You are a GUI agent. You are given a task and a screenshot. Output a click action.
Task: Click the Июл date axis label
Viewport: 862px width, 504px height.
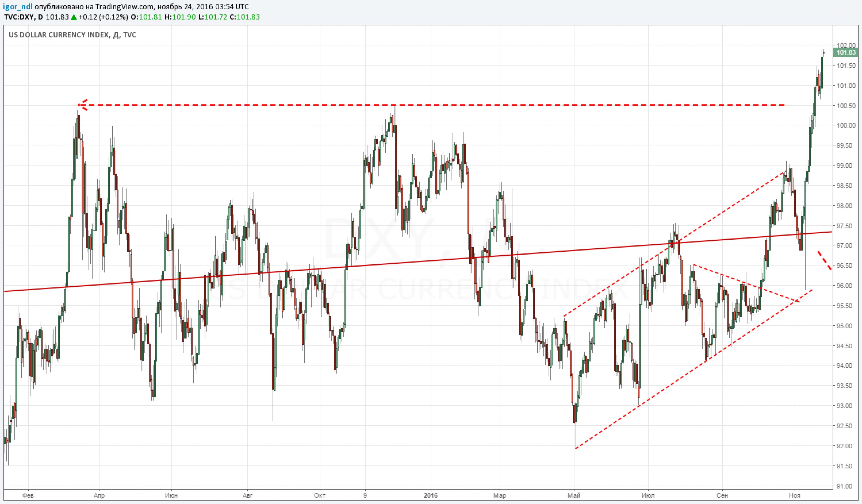648,495
